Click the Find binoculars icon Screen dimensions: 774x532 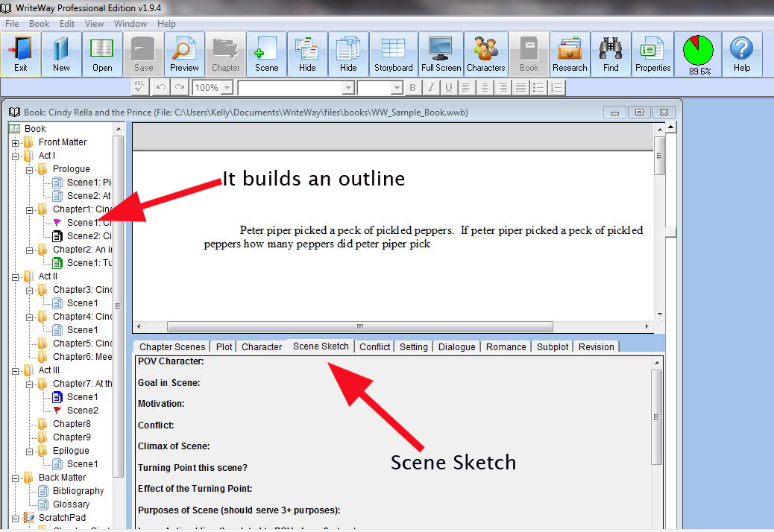[611, 54]
